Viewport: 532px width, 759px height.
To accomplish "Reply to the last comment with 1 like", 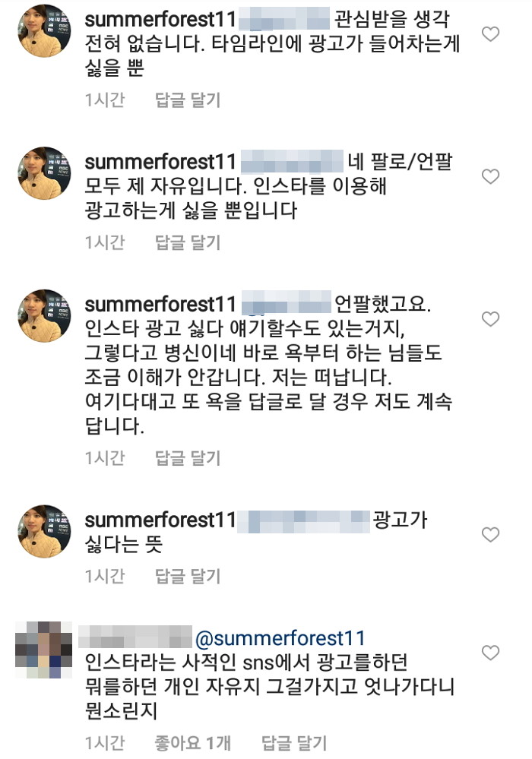I will [x=294, y=742].
